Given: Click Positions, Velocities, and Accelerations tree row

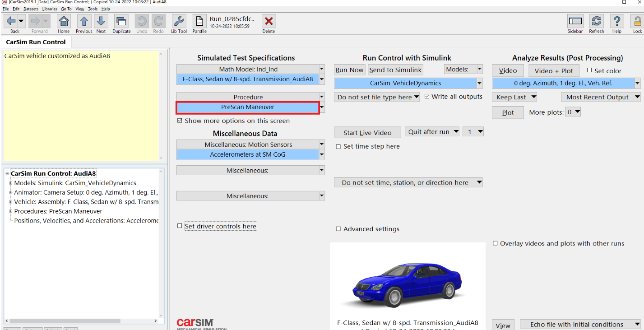Looking at the screenshot, I should 86,221.
